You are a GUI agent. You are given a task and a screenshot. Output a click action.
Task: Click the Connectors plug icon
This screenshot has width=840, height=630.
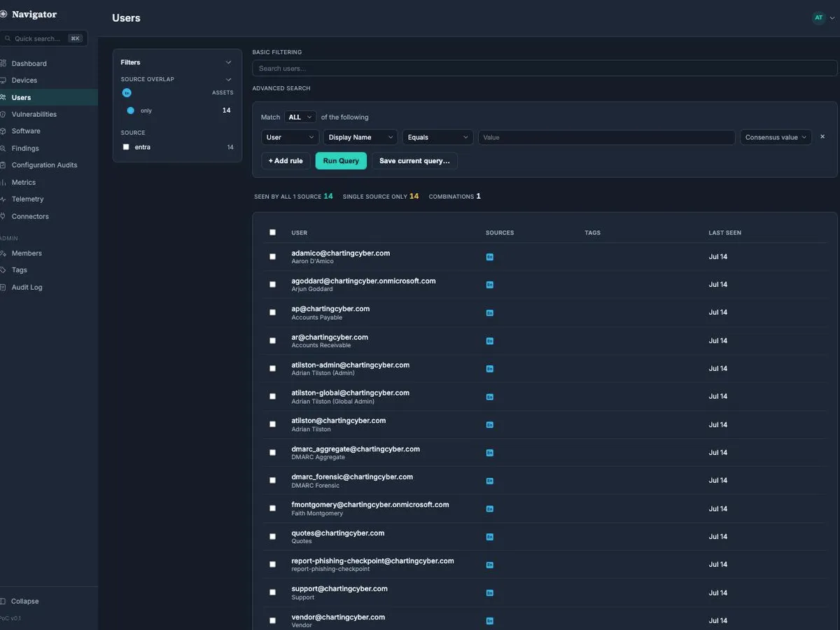[x=3, y=216]
